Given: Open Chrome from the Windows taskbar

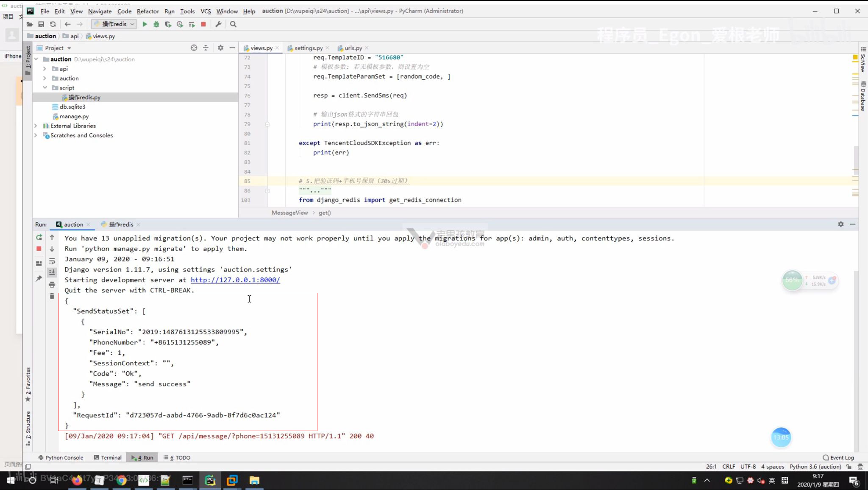Looking at the screenshot, I should point(122,480).
